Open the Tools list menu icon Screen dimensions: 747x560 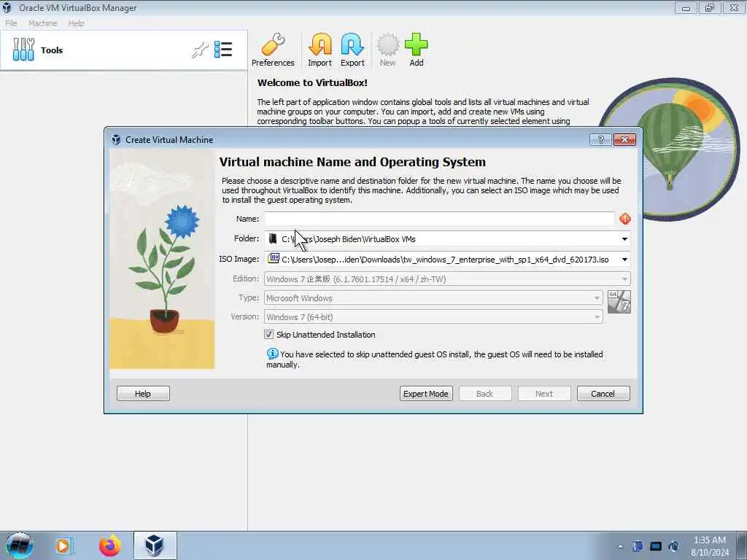[223, 50]
